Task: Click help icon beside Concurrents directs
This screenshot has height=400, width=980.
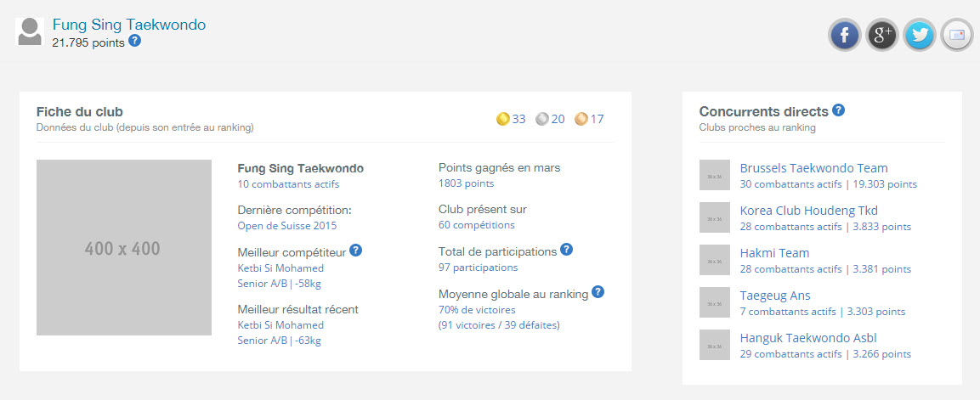Action: tap(838, 110)
